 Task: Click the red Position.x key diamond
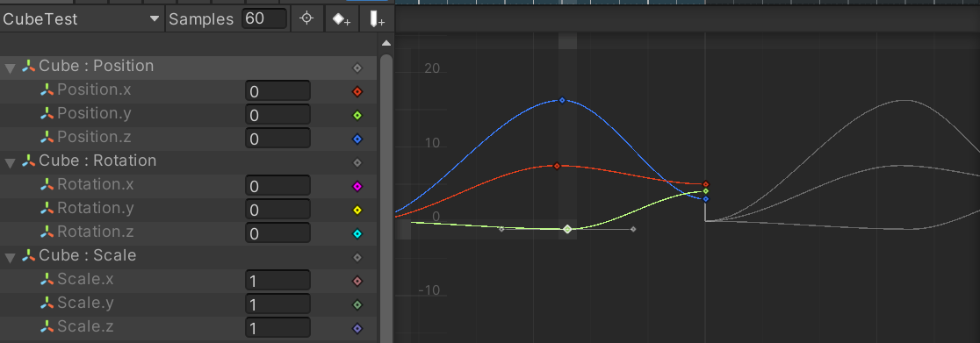[x=357, y=92]
